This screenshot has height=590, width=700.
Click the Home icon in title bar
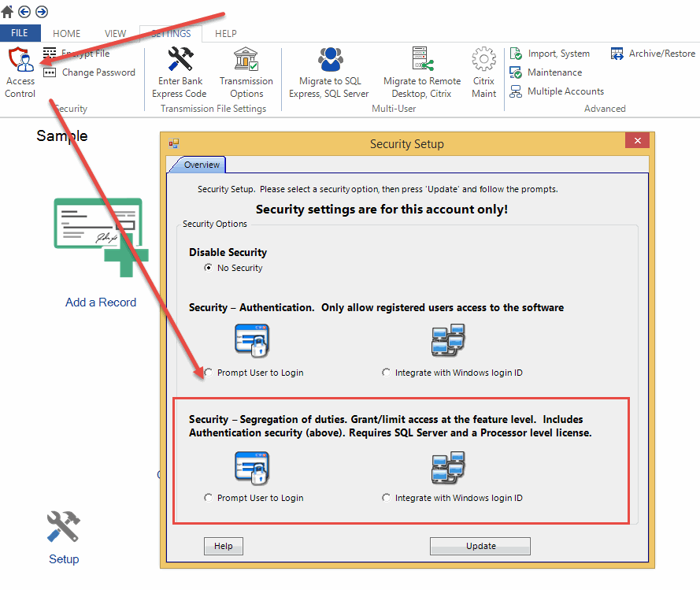point(8,12)
